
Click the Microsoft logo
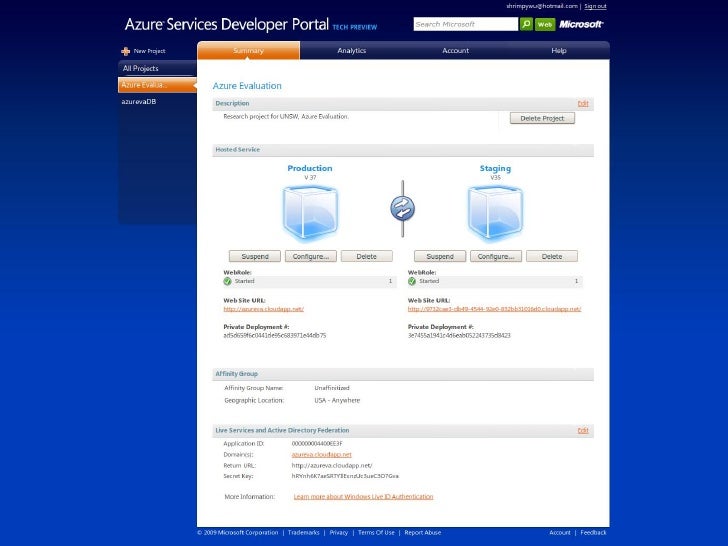click(581, 24)
